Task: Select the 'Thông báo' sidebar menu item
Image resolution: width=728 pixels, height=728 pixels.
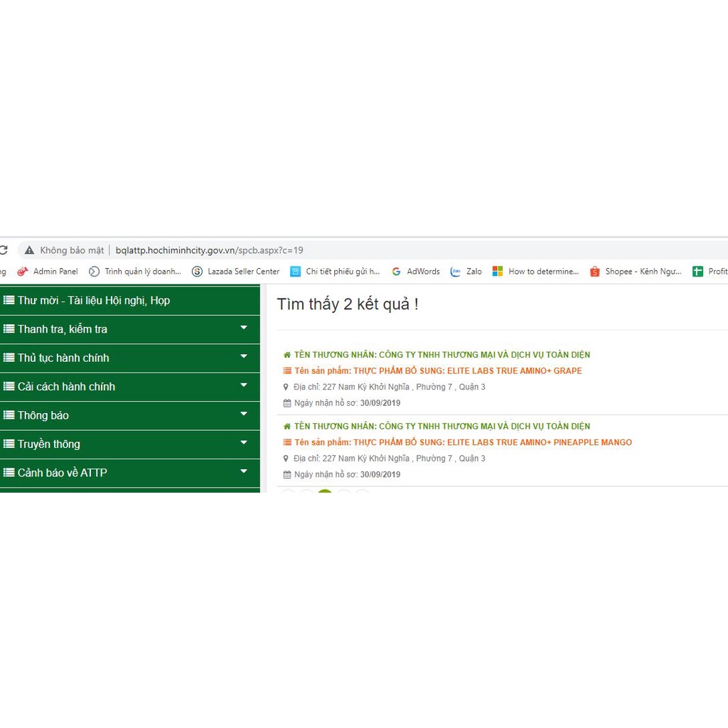Action: point(43,415)
